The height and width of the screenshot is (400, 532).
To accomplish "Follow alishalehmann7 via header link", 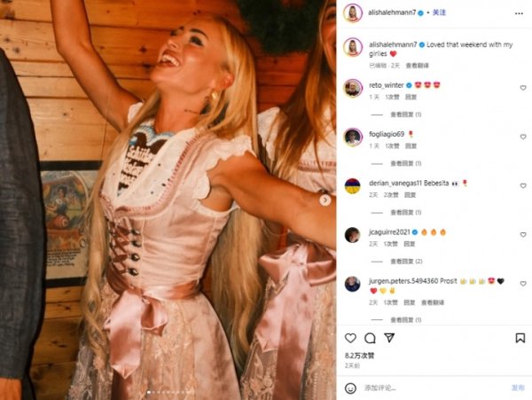I will pyautogui.click(x=439, y=12).
